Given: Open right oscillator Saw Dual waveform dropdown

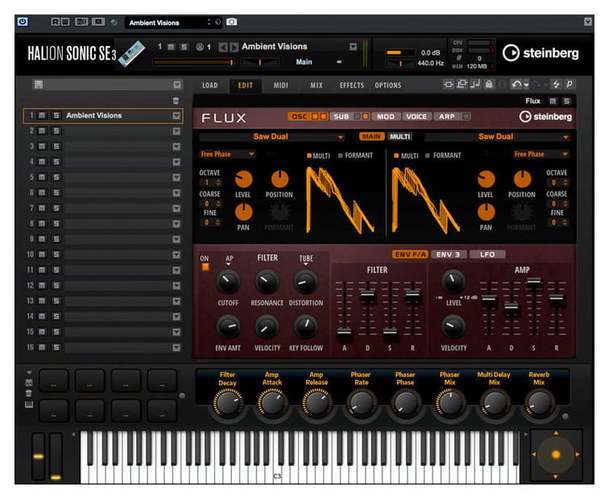Looking at the screenshot, I should point(497,137).
